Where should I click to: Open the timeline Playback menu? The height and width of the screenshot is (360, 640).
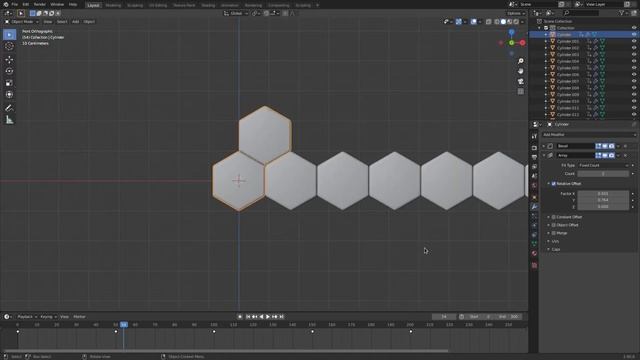tap(27, 317)
